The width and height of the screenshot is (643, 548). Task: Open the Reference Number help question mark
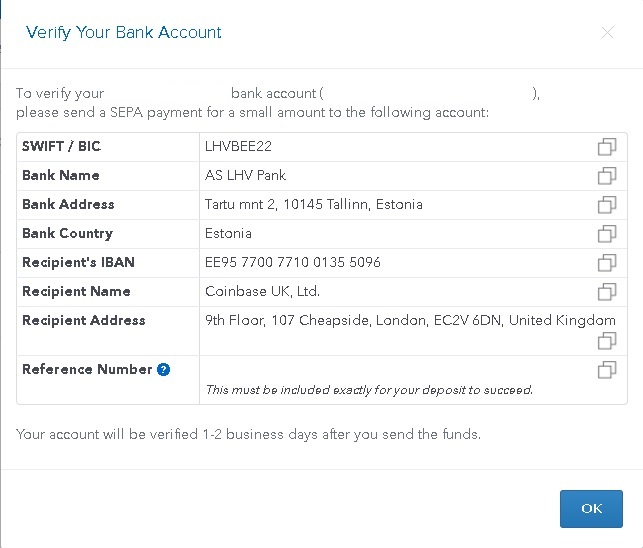pos(163,370)
